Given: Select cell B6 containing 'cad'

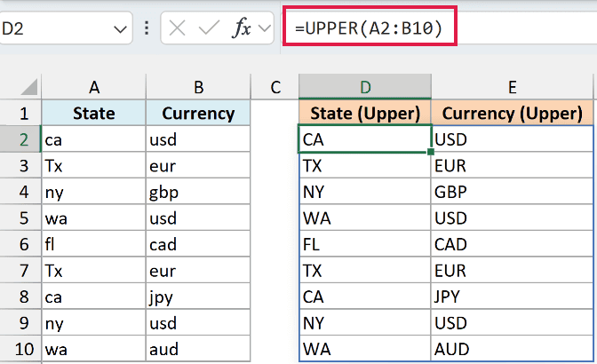Looking at the screenshot, I should coord(198,244).
